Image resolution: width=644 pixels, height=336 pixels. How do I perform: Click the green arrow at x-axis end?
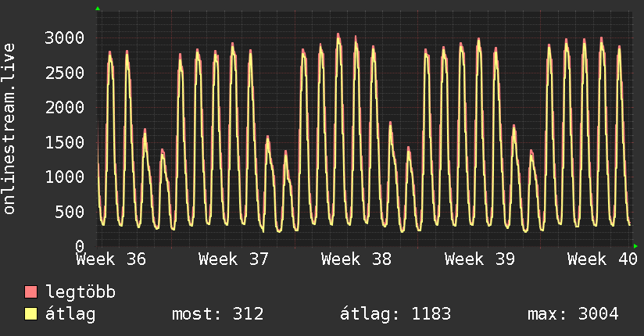point(635,246)
